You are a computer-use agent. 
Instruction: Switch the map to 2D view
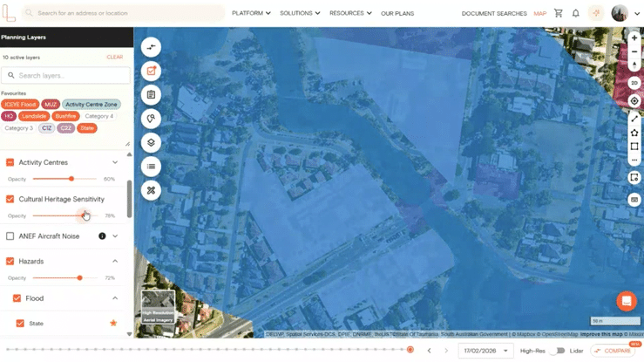coord(634,83)
